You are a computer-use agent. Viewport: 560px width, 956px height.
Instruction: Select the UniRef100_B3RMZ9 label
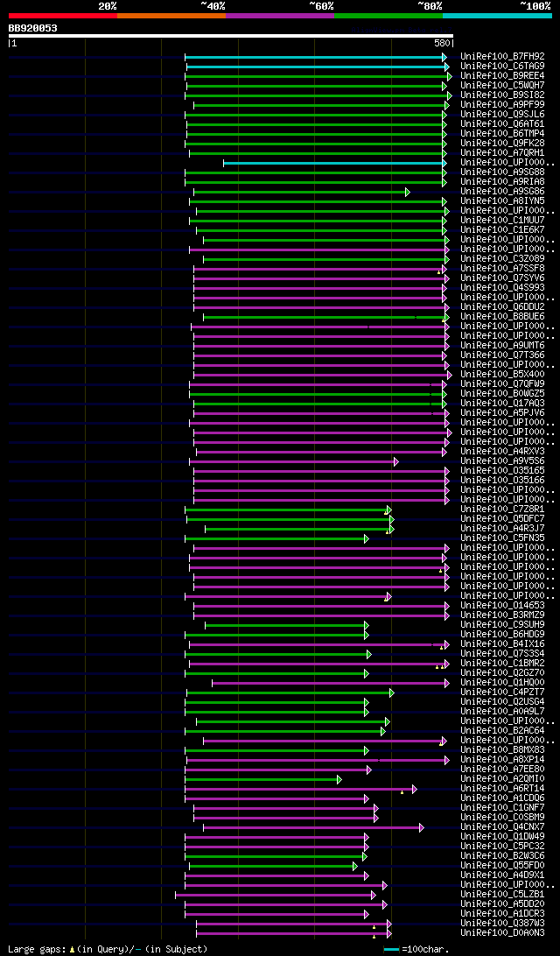click(x=503, y=615)
